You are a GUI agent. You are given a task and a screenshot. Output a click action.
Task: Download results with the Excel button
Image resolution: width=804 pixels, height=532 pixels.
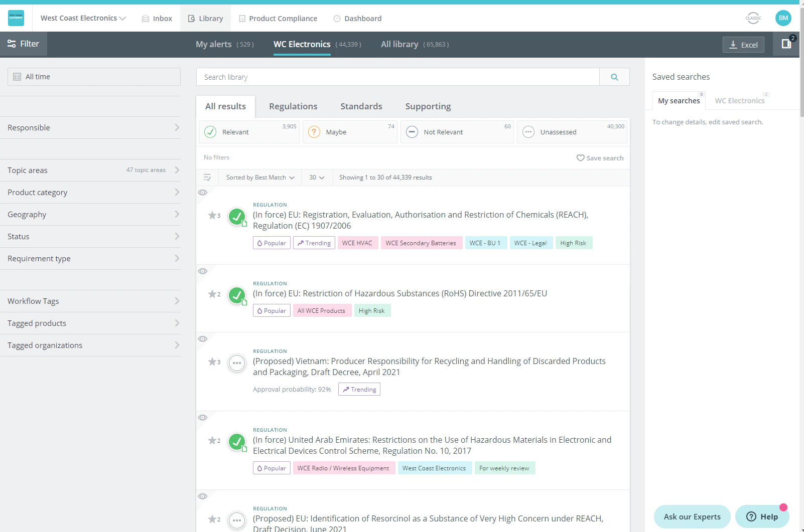click(x=743, y=45)
